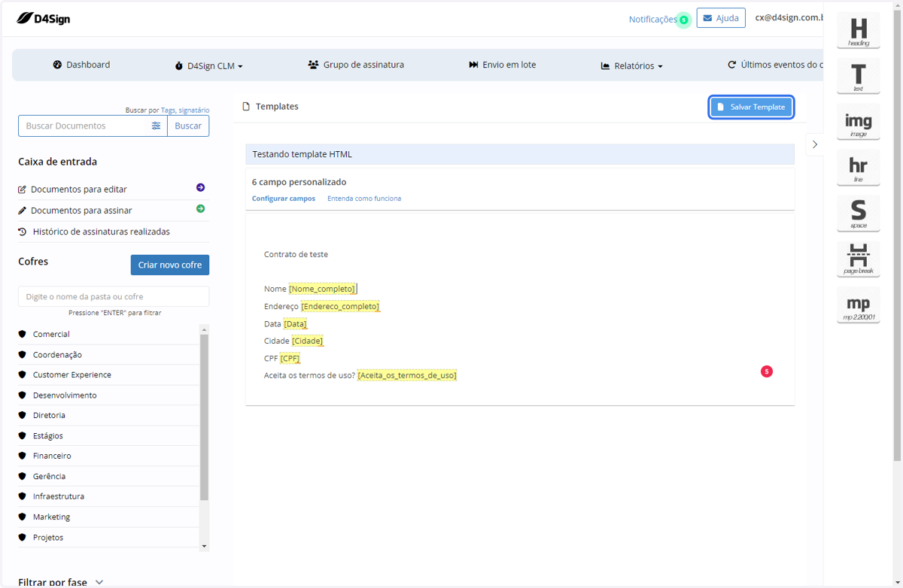Viewport: 903px width, 588px height.
Task: Click the shield icon beside Diretoria
Action: [23, 415]
